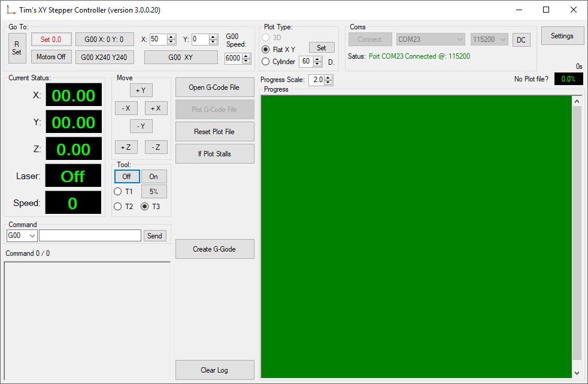This screenshot has height=384, width=588.
Task: Select the Flat X Y plot type
Action: [x=278, y=50]
